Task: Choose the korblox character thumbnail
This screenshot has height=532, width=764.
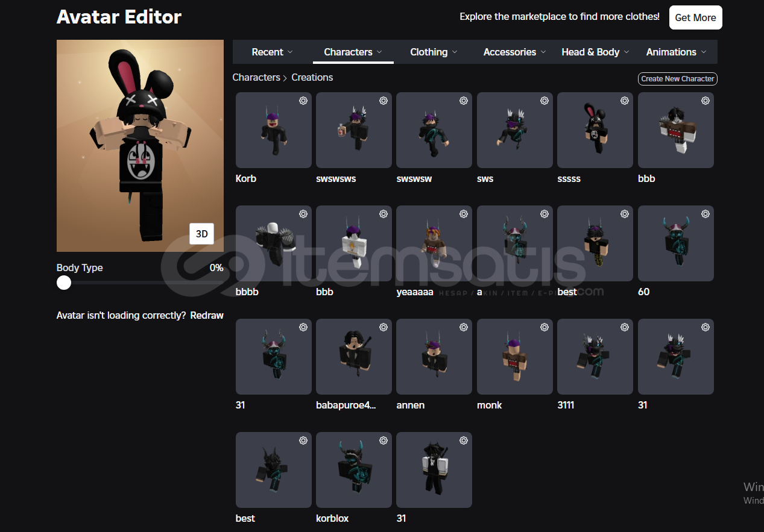Action: (354, 470)
